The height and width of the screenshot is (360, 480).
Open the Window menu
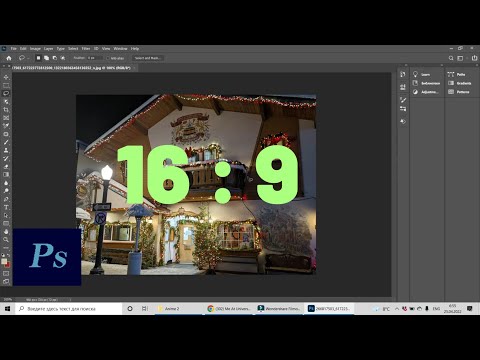point(120,49)
